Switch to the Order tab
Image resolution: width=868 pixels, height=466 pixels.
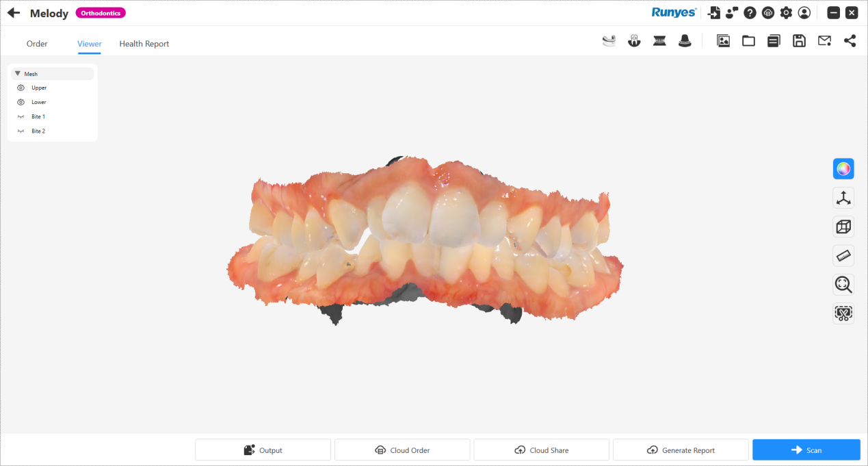point(37,44)
